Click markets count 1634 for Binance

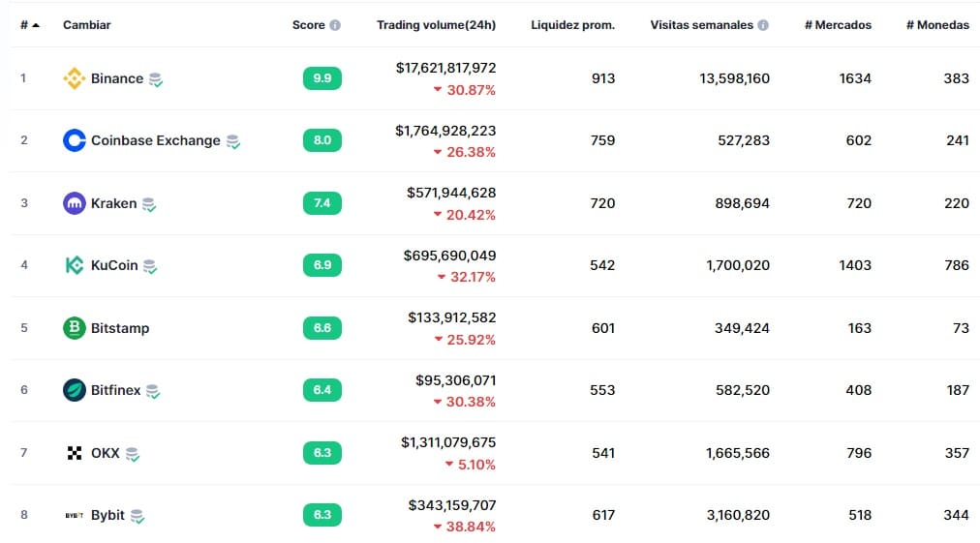click(x=855, y=78)
